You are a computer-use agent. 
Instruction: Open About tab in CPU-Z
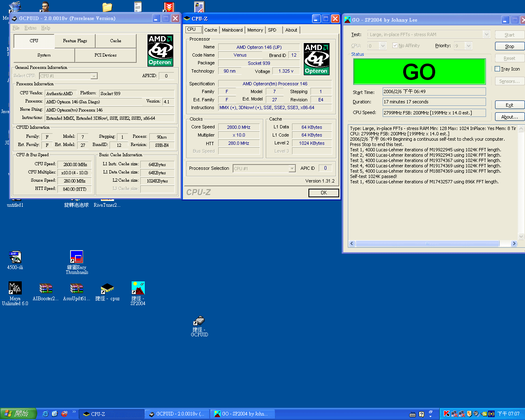point(291,30)
